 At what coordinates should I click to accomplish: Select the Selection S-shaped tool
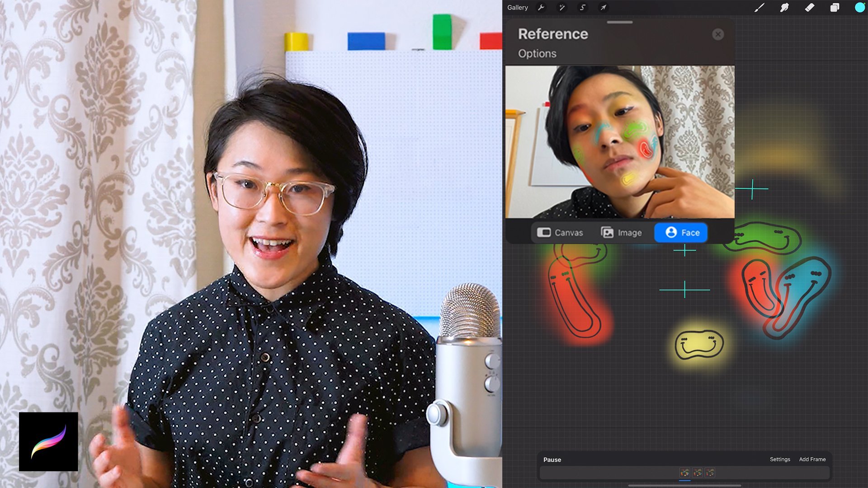click(x=583, y=8)
